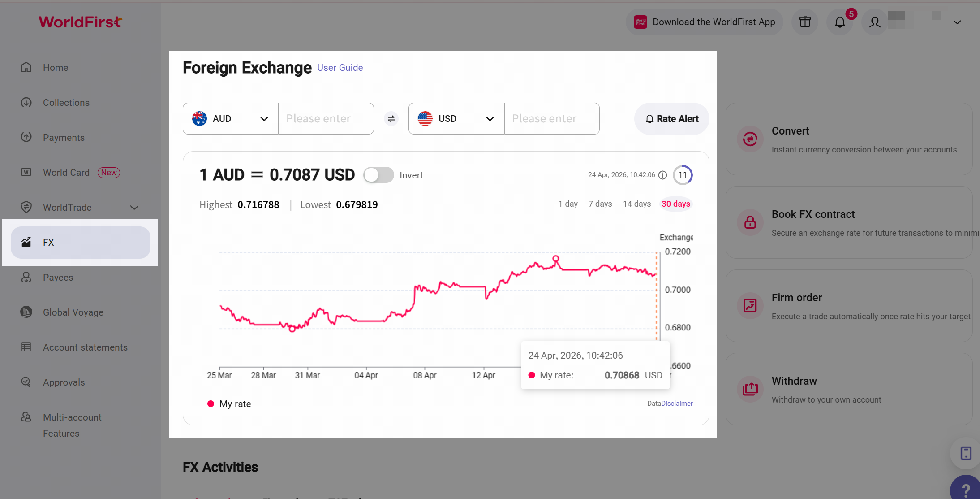Click the Multi-account Features icon

26,417
